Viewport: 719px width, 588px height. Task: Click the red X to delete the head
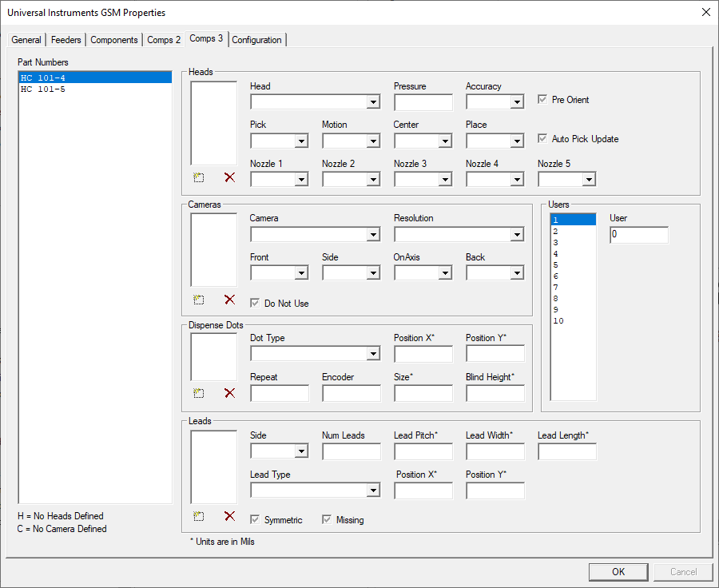[x=229, y=177]
